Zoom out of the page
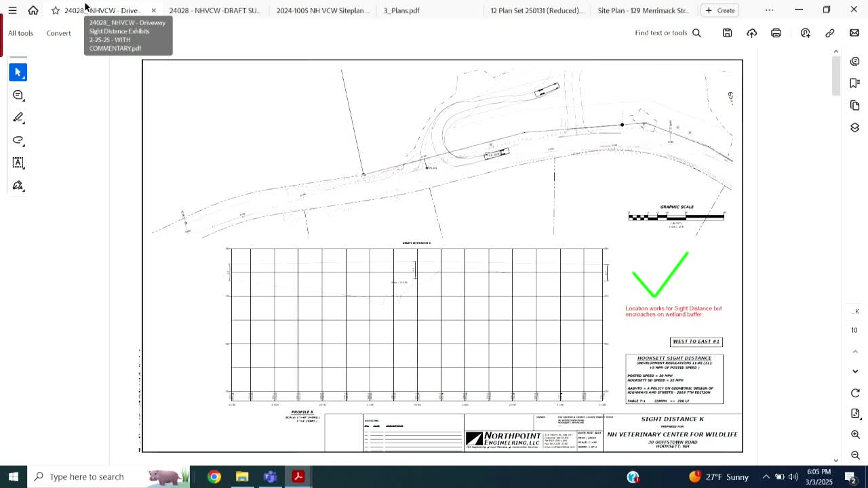Screen dimensions: 868x488 (x=854, y=455)
